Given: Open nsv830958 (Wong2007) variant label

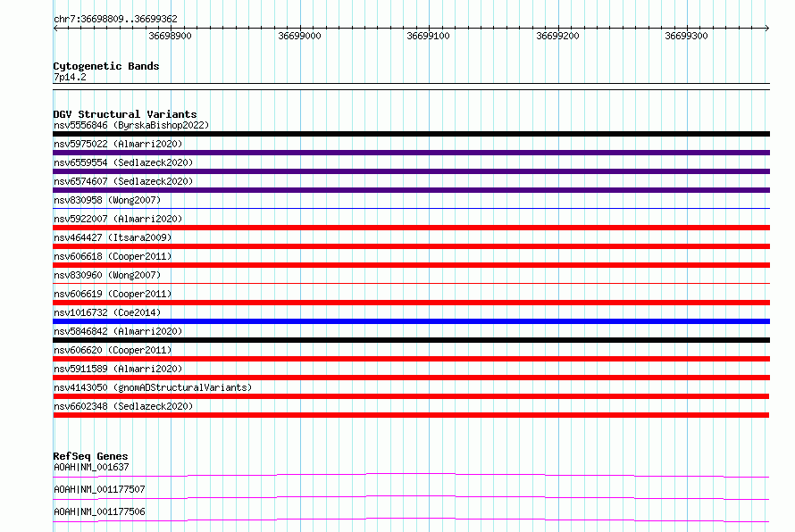Looking at the screenshot, I should click(x=107, y=200).
